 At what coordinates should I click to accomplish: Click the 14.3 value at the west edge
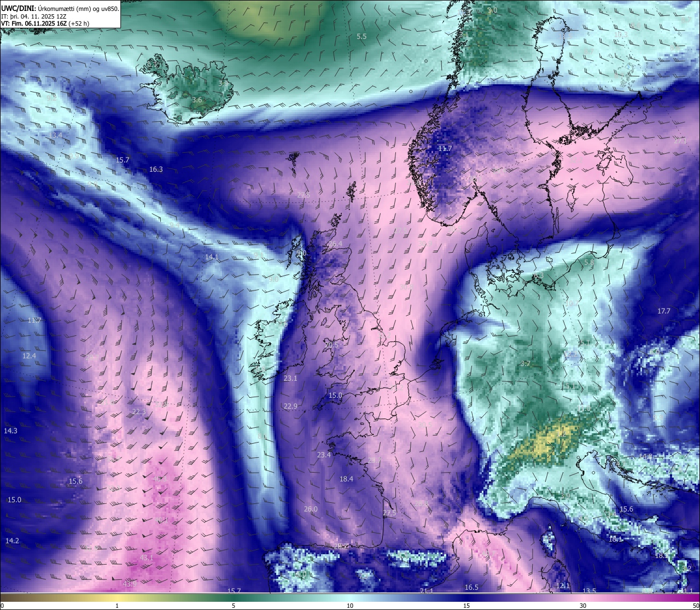10,431
